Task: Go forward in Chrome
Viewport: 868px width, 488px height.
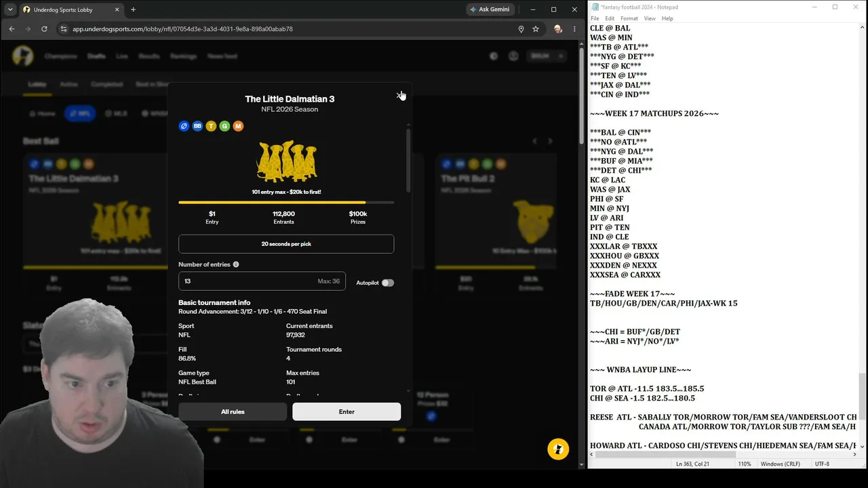Action: pos(28,29)
